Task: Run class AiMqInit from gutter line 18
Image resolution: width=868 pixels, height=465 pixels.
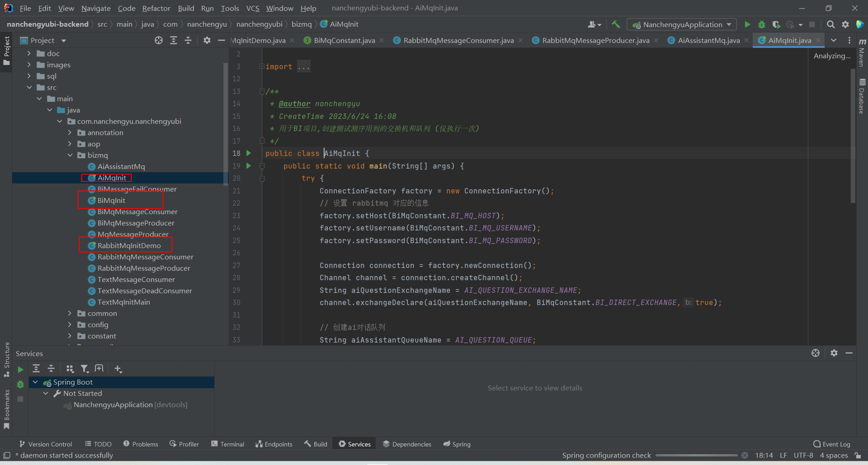Action: (249, 153)
